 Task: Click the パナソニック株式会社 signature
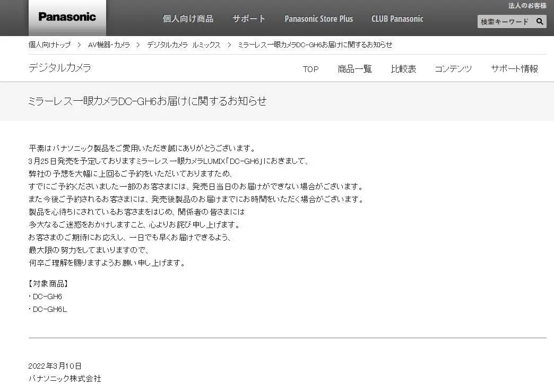pyautogui.click(x=65, y=379)
